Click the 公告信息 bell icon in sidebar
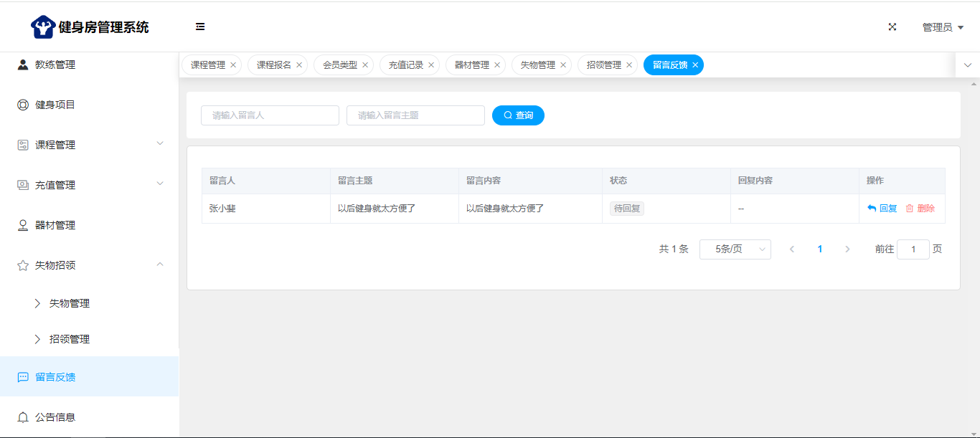Image resolution: width=980 pixels, height=438 pixels. [x=23, y=417]
